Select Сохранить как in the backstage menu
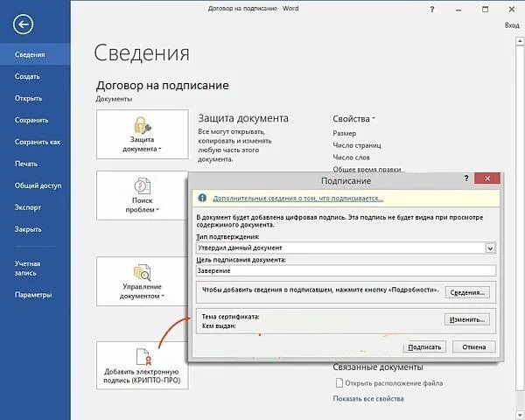Viewport: 525px width, 420px height. (38, 142)
